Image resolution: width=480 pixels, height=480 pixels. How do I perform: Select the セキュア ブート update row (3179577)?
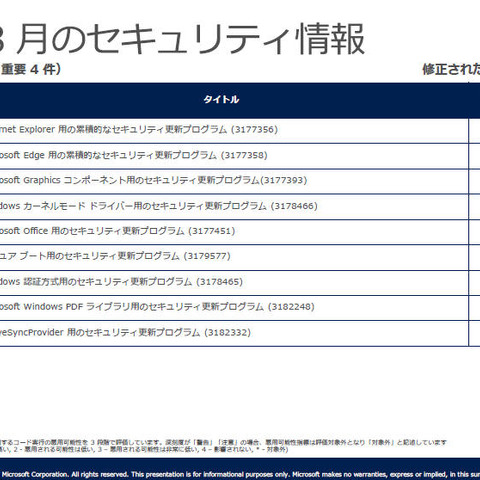[234, 257]
